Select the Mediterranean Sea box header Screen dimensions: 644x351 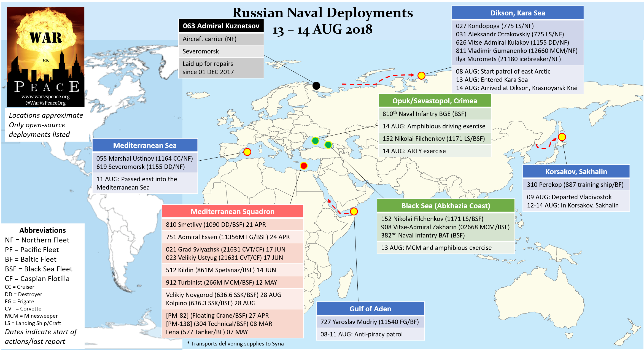[145, 145]
